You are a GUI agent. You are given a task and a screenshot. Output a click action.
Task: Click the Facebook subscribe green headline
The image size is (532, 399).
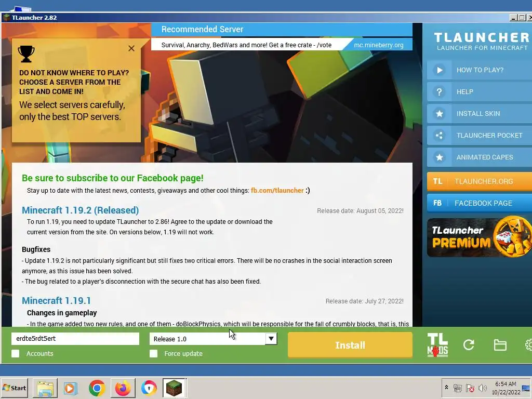(x=113, y=178)
